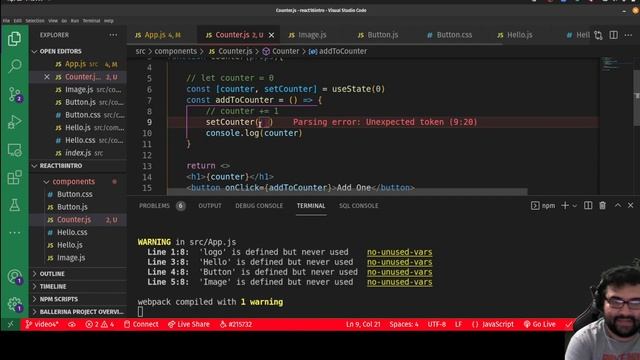640x360 pixels.
Task: Split the editor to the right
Action: pos(613,35)
